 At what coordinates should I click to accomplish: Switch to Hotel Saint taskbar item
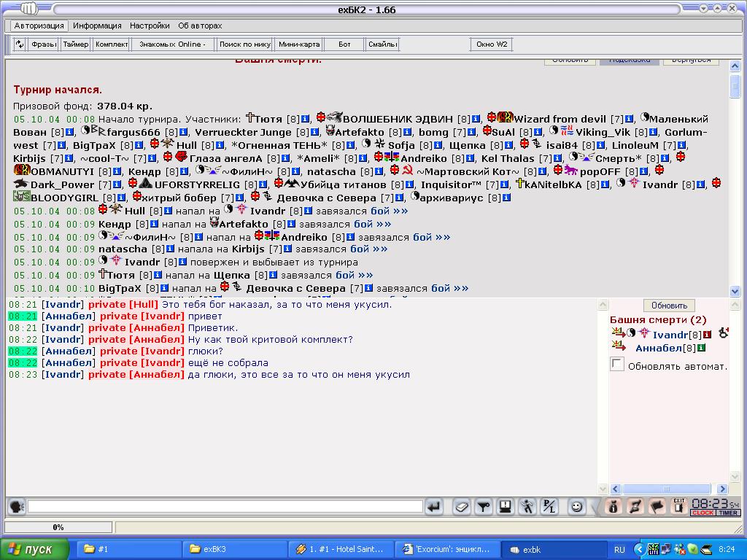341,549
